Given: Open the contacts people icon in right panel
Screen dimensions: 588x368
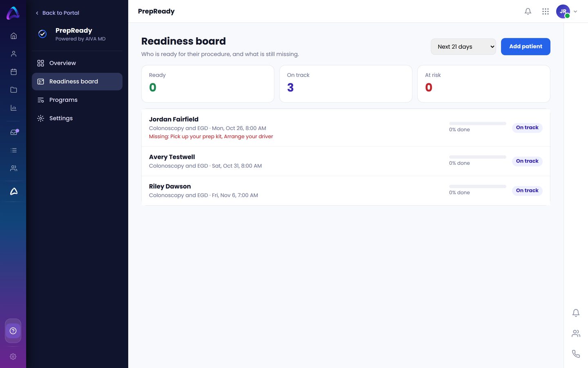Looking at the screenshot, I should [576, 334].
